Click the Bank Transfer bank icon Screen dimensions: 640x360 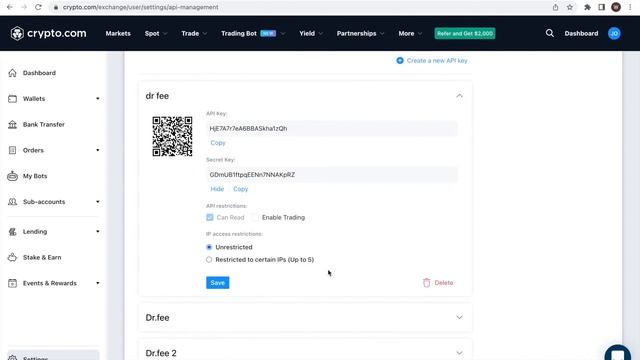click(x=13, y=124)
